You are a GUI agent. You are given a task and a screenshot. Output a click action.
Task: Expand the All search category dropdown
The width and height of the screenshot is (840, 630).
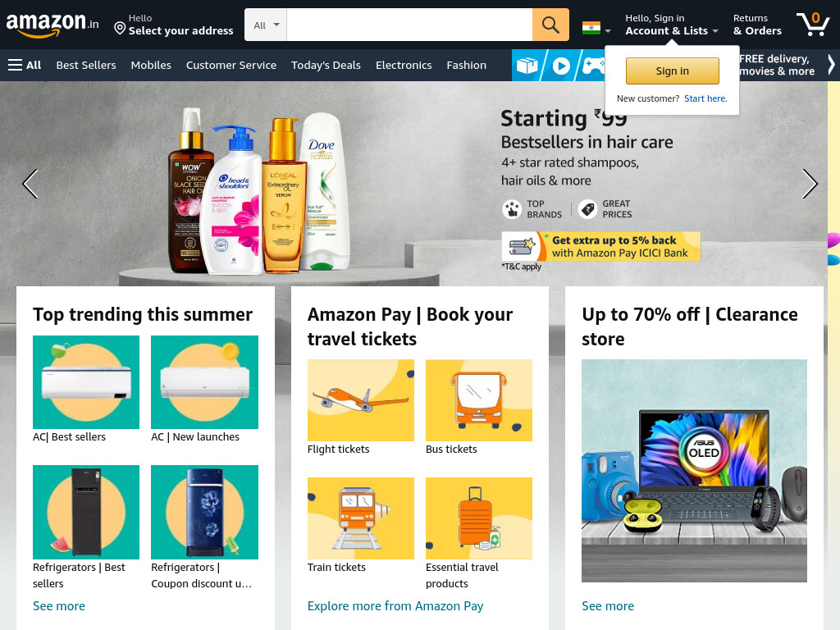[x=266, y=25]
